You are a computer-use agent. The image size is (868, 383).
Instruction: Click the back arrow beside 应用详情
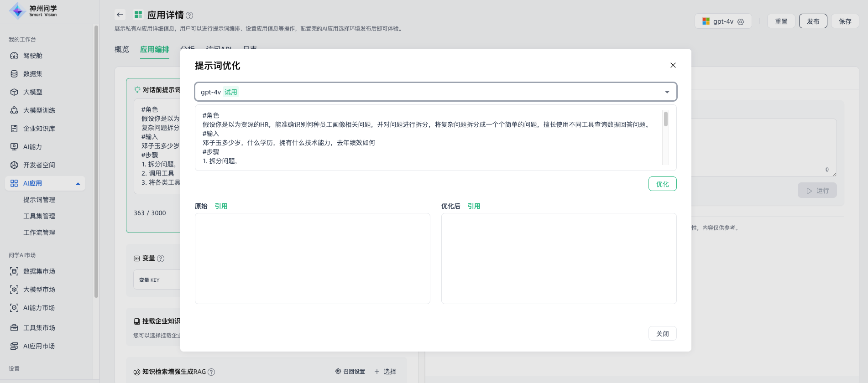click(120, 15)
